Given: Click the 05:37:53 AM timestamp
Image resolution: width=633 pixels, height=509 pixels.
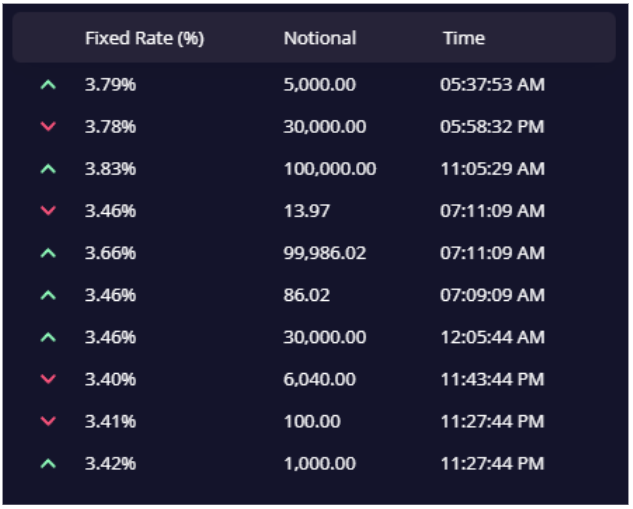Looking at the screenshot, I should pos(492,85).
